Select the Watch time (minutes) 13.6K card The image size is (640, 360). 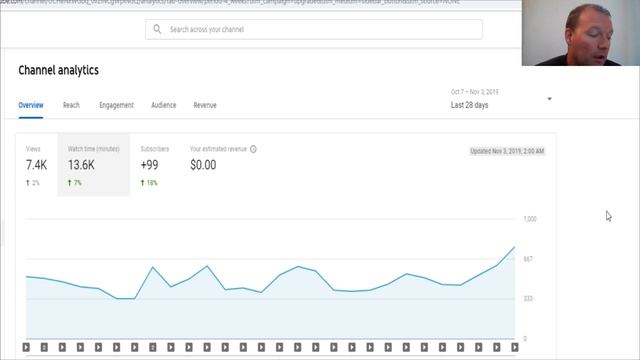click(93, 165)
